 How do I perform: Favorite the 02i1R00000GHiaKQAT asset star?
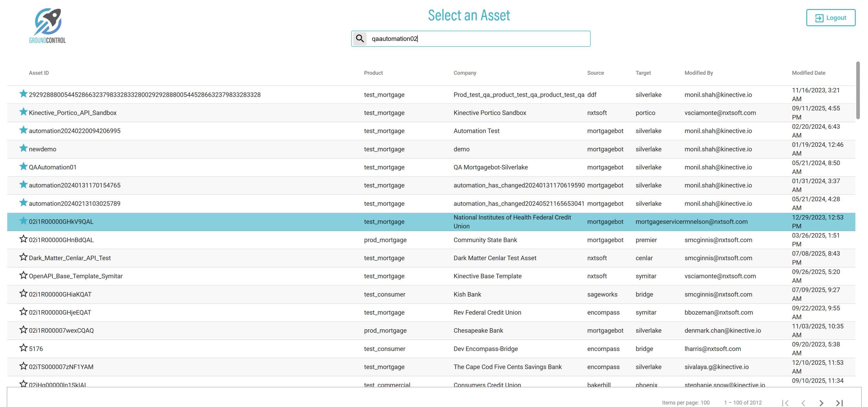coord(23,293)
